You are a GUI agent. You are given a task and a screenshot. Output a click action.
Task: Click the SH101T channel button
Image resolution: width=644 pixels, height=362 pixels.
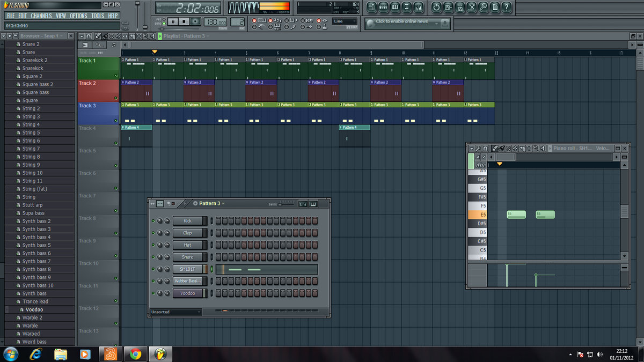(187, 269)
